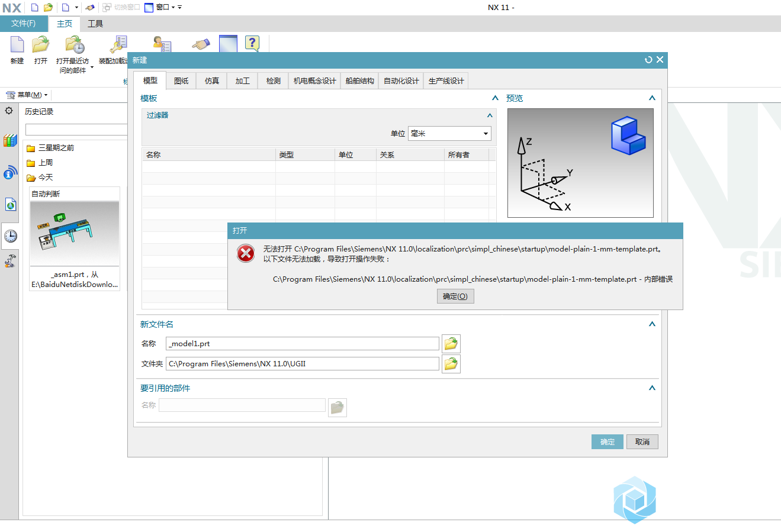Switch to the 主页 home ribbon tab
781x532 pixels.
[x=65, y=24]
